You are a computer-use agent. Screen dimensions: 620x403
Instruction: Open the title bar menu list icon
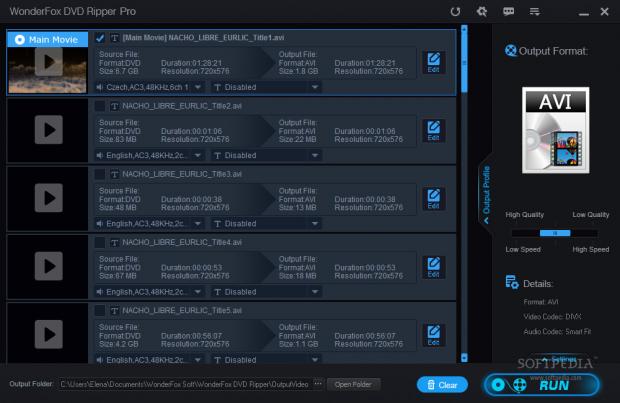(x=536, y=11)
